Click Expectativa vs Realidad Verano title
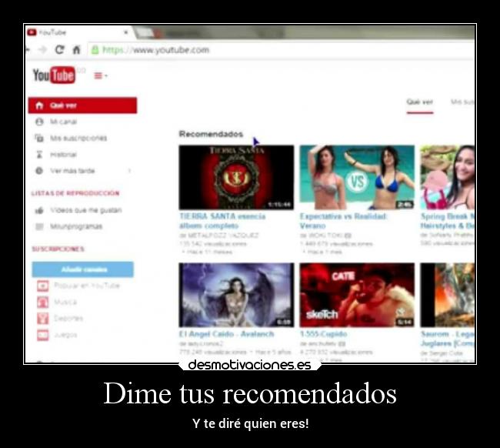The image size is (500, 448). (343, 221)
